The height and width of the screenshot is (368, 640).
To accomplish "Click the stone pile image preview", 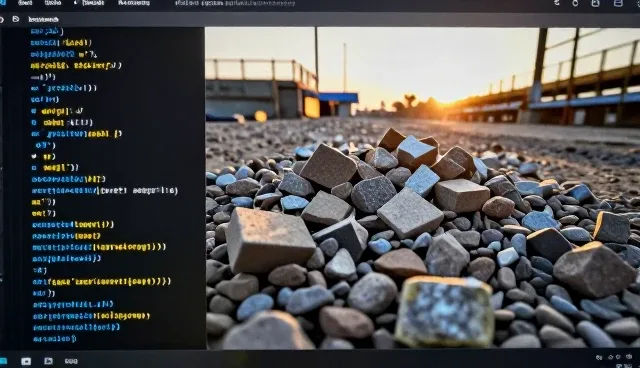I will point(422,188).
